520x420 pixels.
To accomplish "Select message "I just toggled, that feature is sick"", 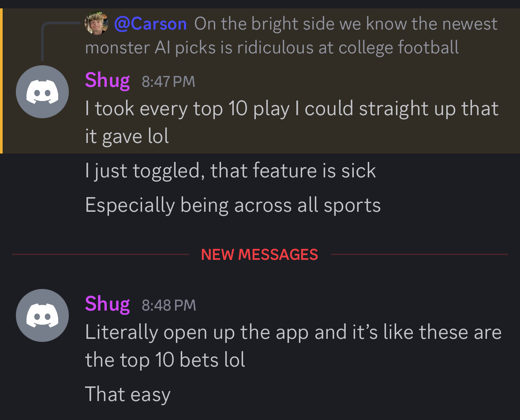I will [x=231, y=171].
